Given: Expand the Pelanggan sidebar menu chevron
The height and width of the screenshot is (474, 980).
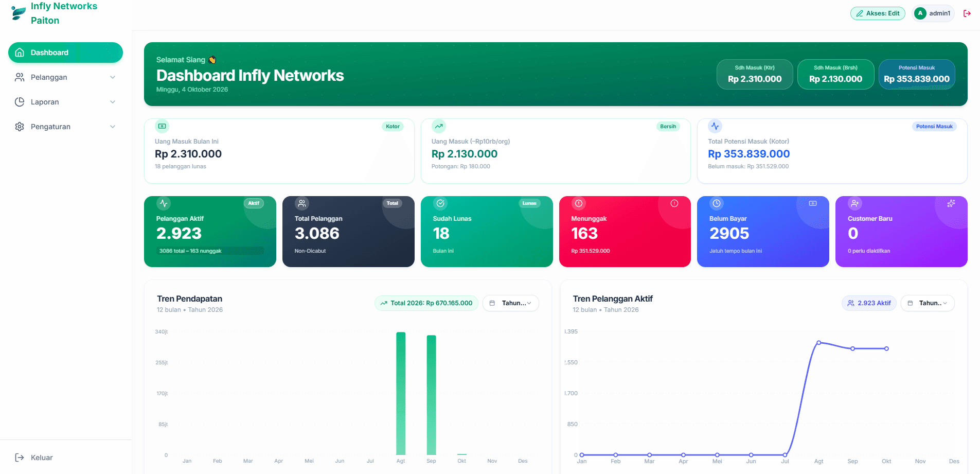Looking at the screenshot, I should tap(113, 77).
